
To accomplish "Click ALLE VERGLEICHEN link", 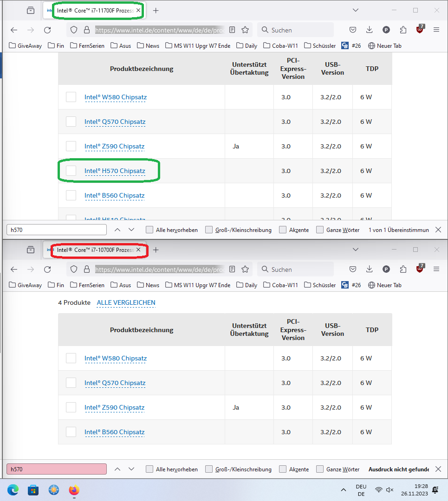I will click(126, 302).
